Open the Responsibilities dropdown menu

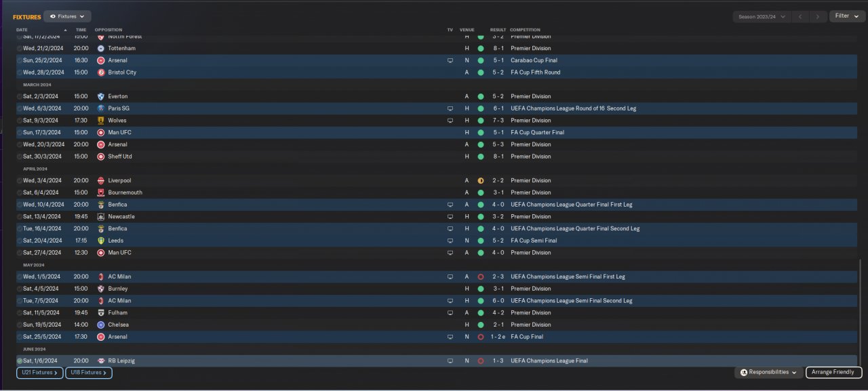coord(768,373)
